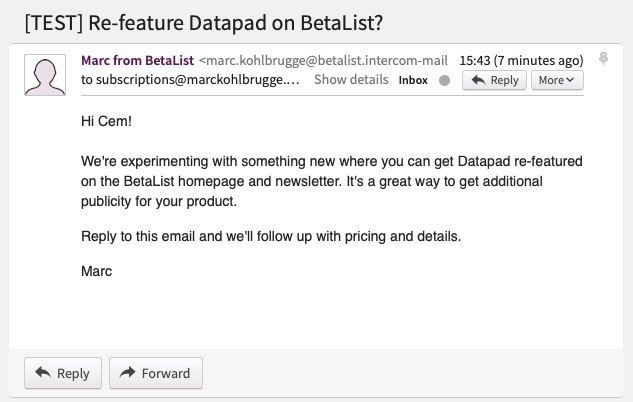Expand message headers with Show details
This screenshot has height=402, width=633.
[350, 80]
